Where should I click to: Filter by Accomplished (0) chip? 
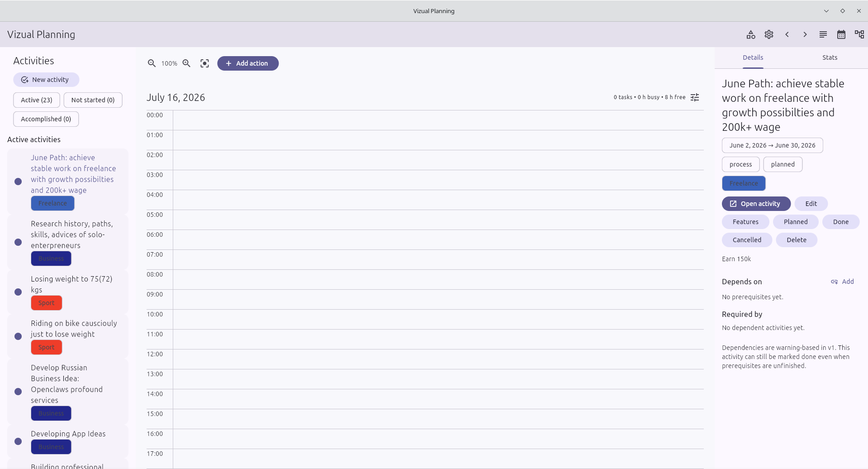pyautogui.click(x=46, y=119)
